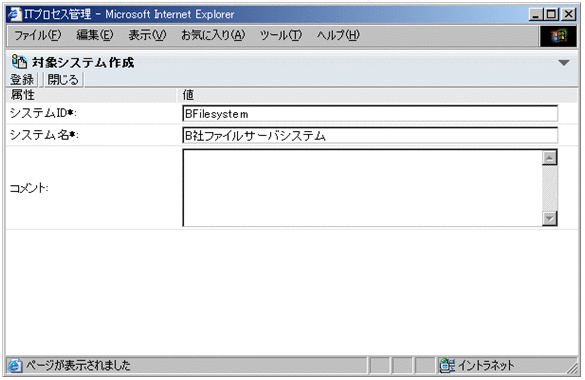This screenshot has height=380, width=585.
Task: Click the comment box scroll up arrow
Action: point(550,157)
